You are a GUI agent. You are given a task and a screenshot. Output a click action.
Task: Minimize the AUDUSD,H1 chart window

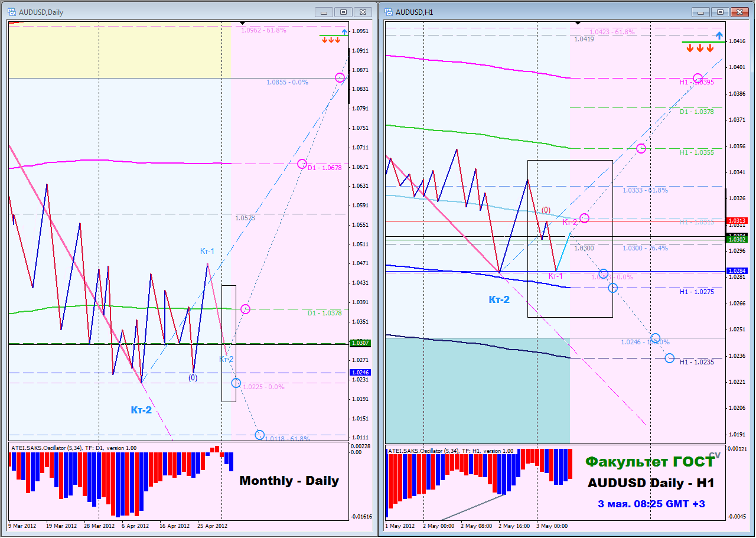point(700,12)
